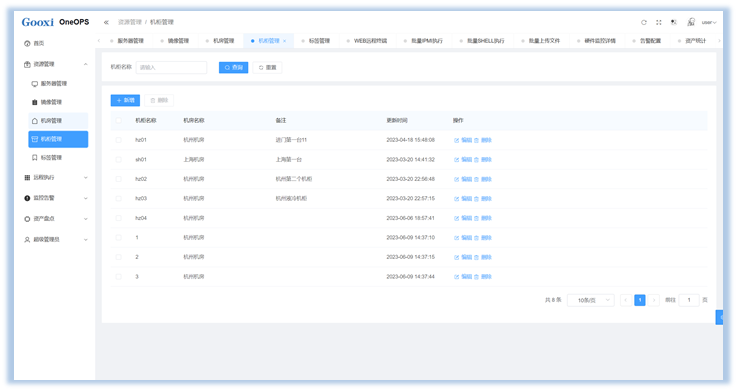Viewport: 737px width, 391px height.
Task: Switch to the WEB远程终端 tab
Action: tap(370, 41)
